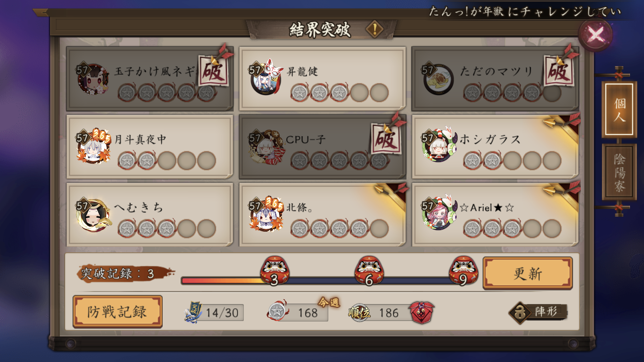Click the red rank reward icon beside 順位
This screenshot has width=644, height=362.
[x=422, y=312]
